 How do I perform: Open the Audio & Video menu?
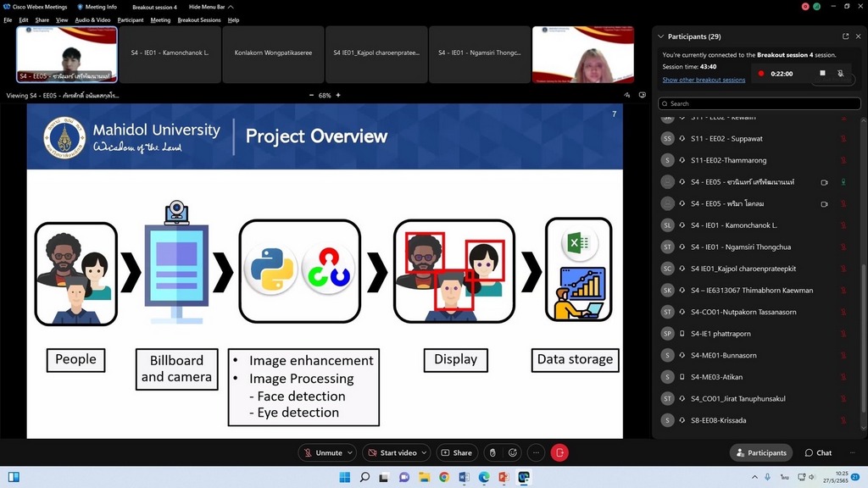click(x=92, y=19)
